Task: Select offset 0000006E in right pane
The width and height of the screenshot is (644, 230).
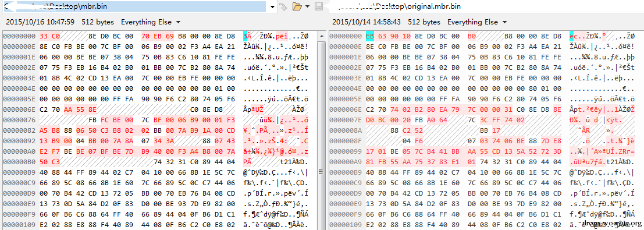Action: click(x=345, y=109)
